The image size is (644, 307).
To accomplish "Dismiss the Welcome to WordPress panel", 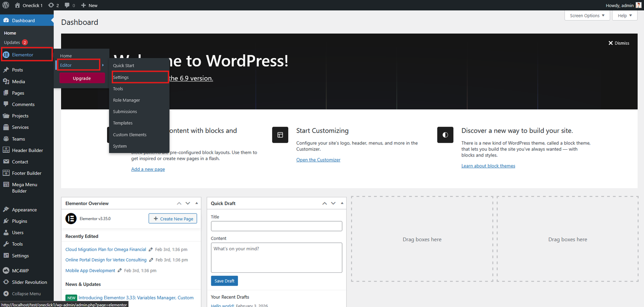I will (x=619, y=43).
